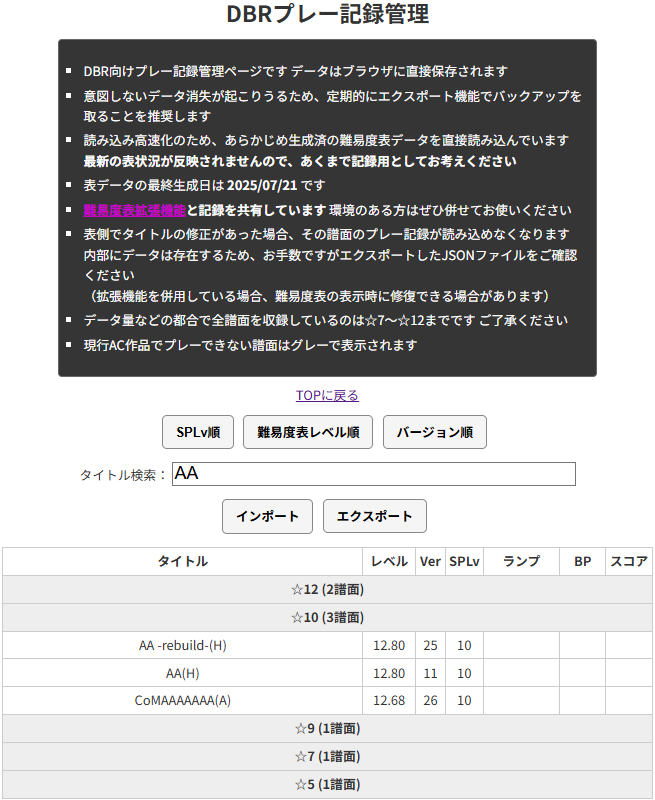Click the ランプ cell for CoMAAAAAAA(A)
This screenshot has height=800, width=655.
point(521,701)
